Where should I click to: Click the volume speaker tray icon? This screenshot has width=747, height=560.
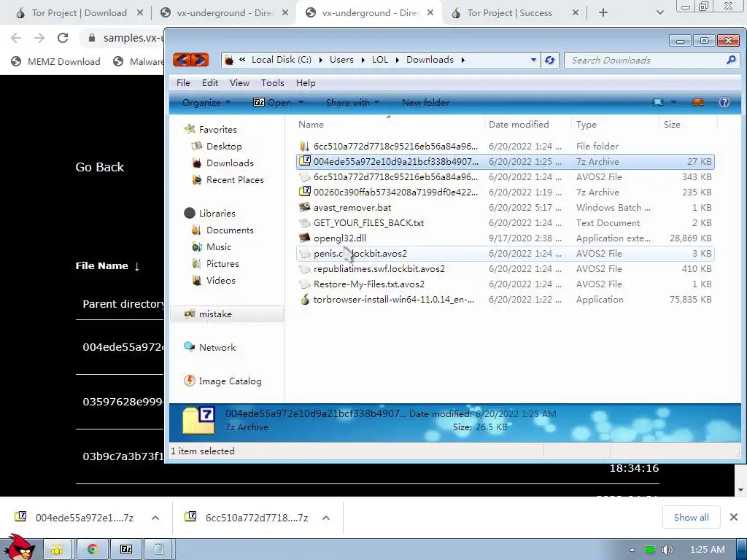point(667,550)
